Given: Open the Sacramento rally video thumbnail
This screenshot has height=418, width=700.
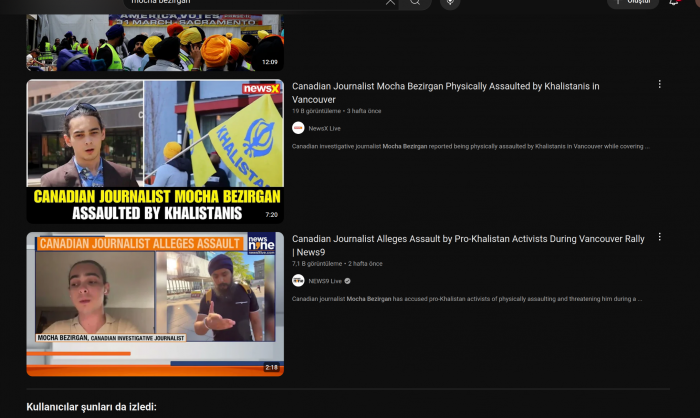Looking at the screenshot, I should [x=155, y=42].
